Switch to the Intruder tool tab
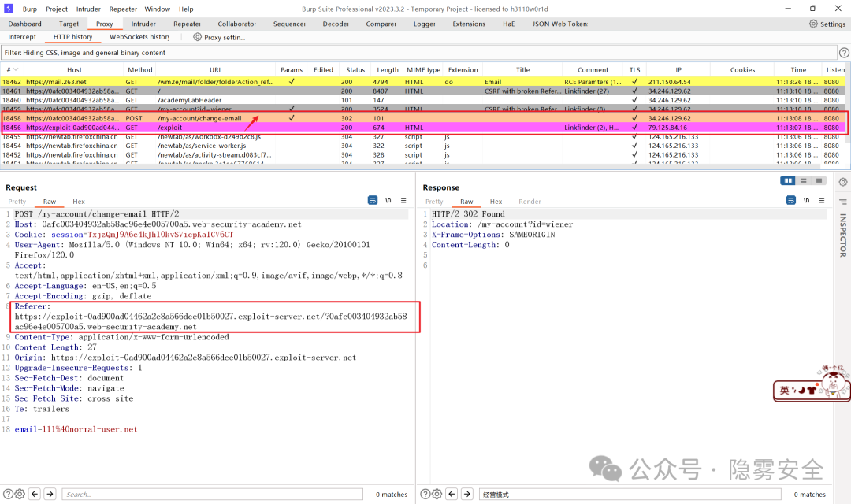Image resolution: width=851 pixels, height=504 pixels. click(143, 24)
